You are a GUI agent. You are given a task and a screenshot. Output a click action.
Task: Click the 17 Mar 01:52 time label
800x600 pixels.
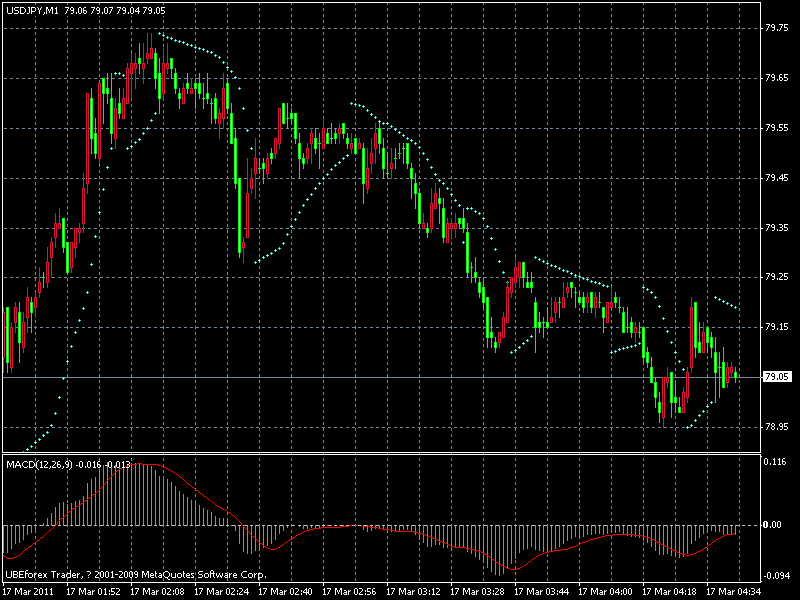coord(93,592)
